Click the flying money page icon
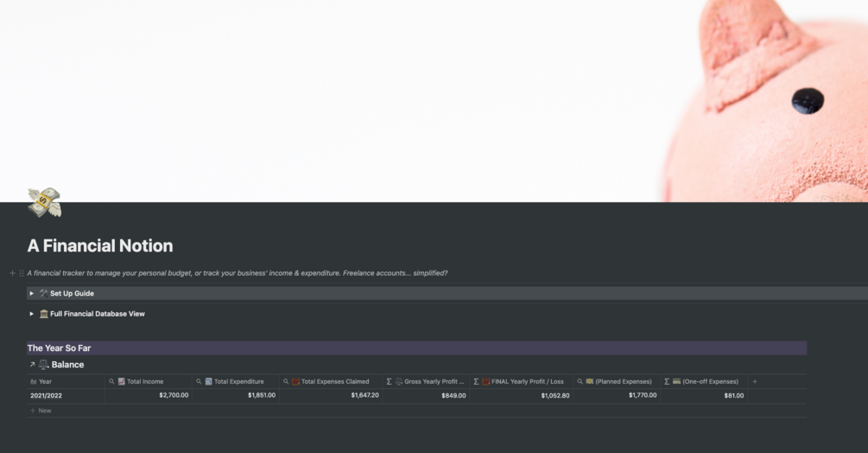Screen dimensions: 868x453 (x=44, y=202)
